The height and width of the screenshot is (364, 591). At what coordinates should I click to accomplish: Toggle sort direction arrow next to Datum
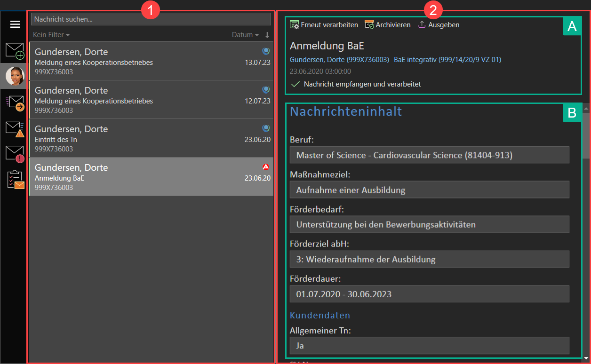coord(267,35)
